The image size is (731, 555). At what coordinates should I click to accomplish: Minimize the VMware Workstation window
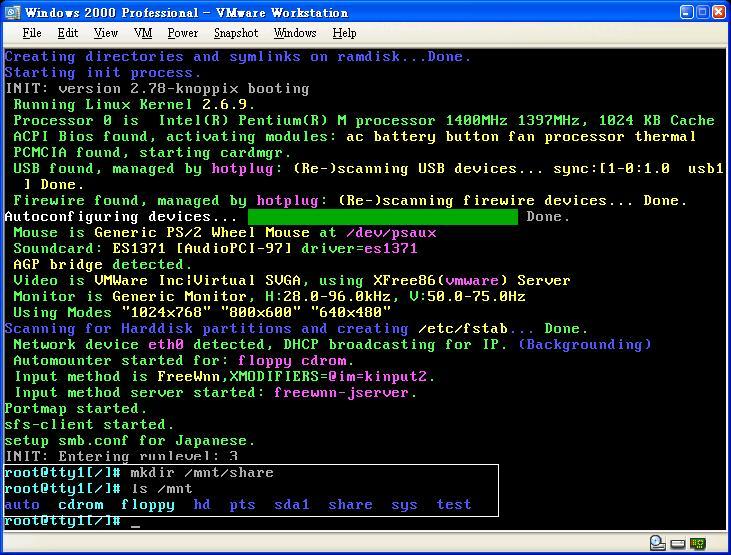point(686,12)
